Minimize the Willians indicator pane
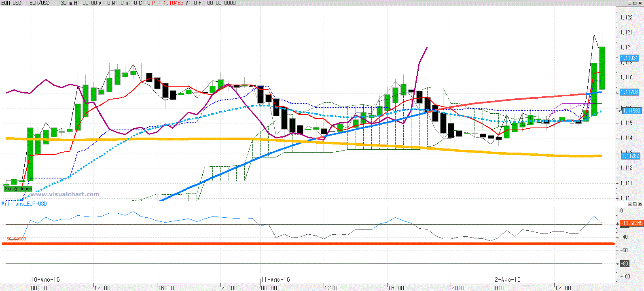Image resolution: width=644 pixels, height=291 pixels. [630, 204]
